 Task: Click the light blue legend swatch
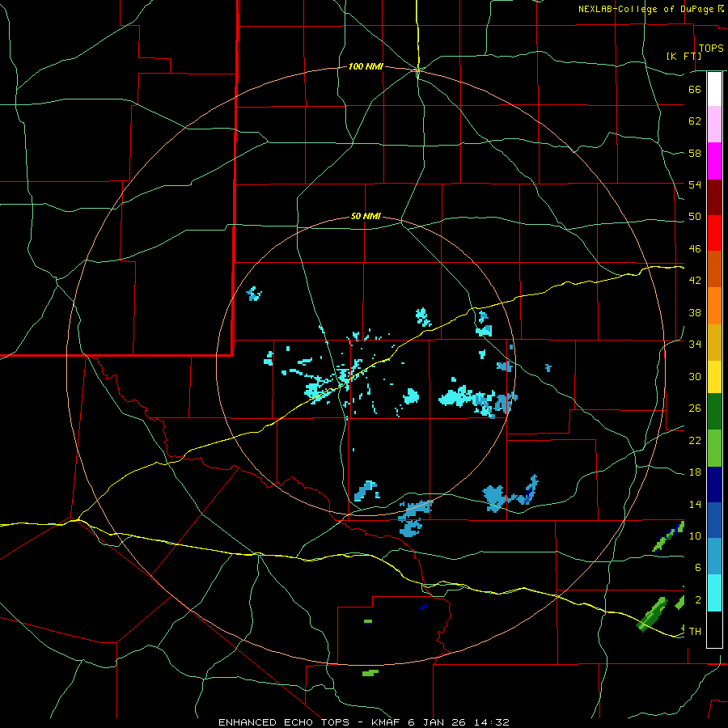714,557
